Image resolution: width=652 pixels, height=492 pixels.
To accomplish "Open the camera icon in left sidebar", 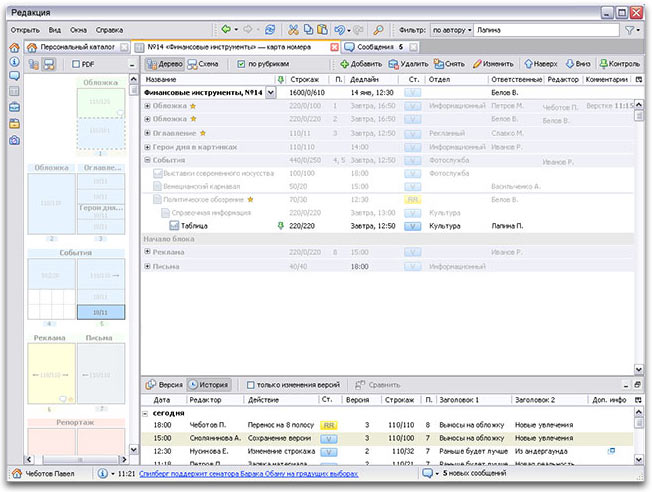I will pos(15,140).
